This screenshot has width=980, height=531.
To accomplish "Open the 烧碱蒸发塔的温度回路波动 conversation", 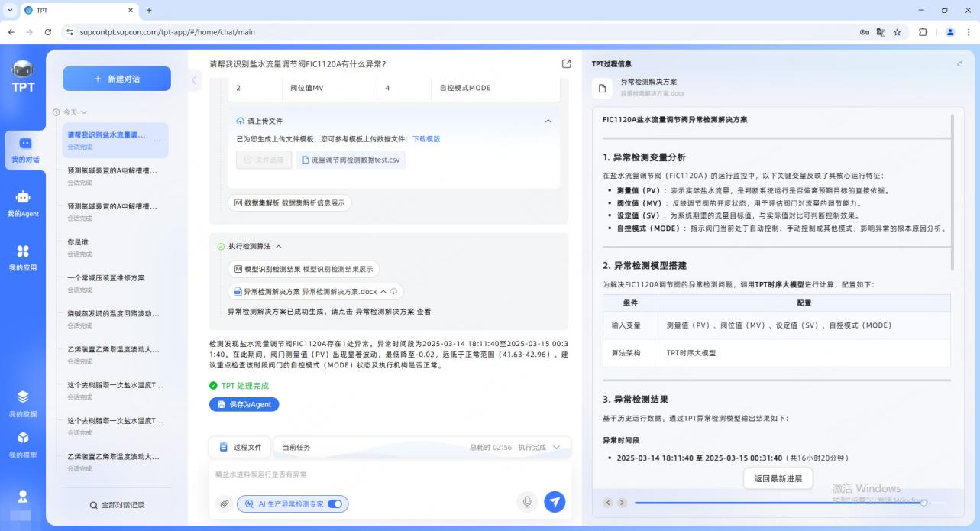I will pos(115,319).
